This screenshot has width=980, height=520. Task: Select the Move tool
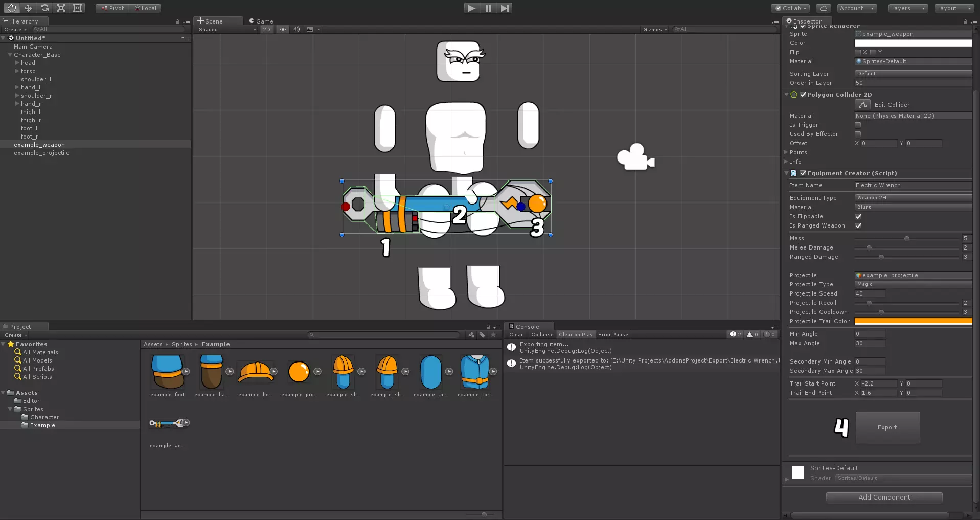[28, 8]
